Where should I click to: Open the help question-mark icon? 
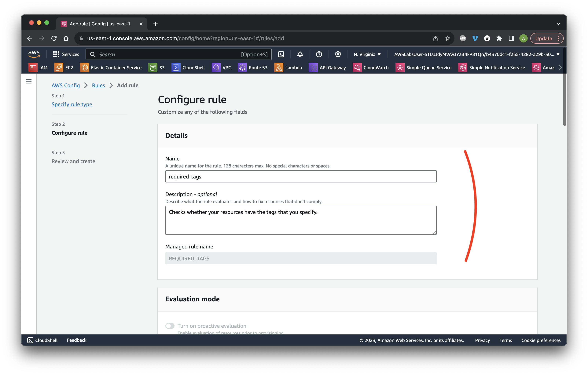pos(319,54)
